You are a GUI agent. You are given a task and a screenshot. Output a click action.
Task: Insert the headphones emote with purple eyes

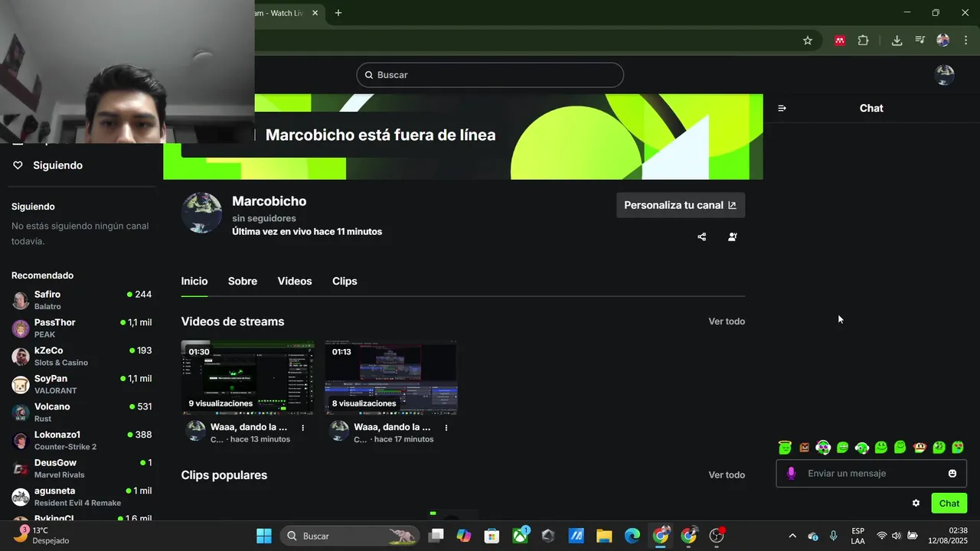(823, 448)
